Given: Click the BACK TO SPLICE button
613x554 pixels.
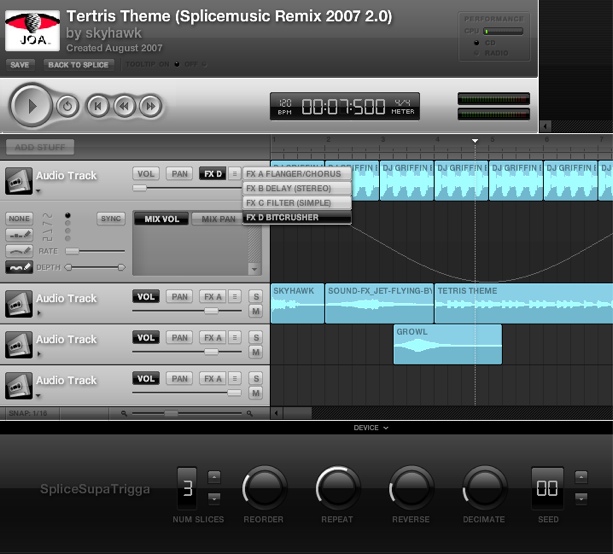Looking at the screenshot, I should tap(80, 64).
